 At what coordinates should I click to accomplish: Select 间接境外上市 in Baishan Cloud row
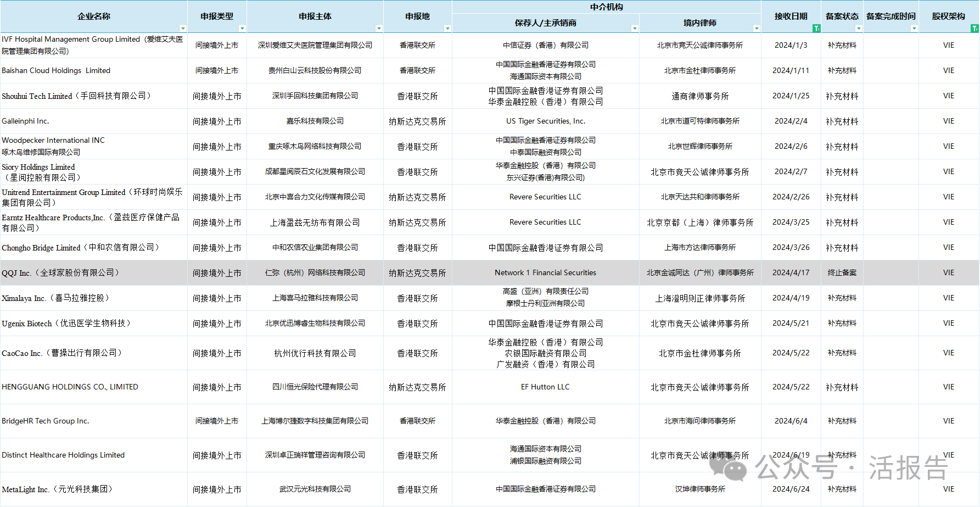point(217,71)
